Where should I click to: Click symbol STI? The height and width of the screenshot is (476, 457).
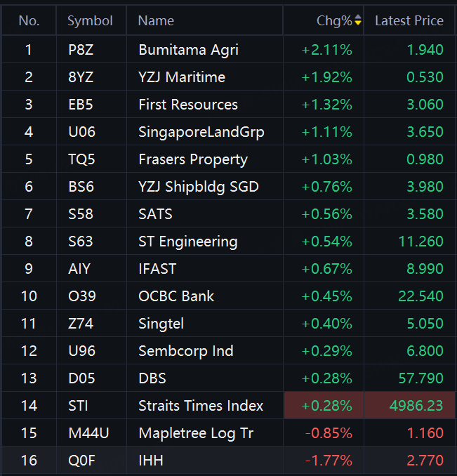pos(78,406)
